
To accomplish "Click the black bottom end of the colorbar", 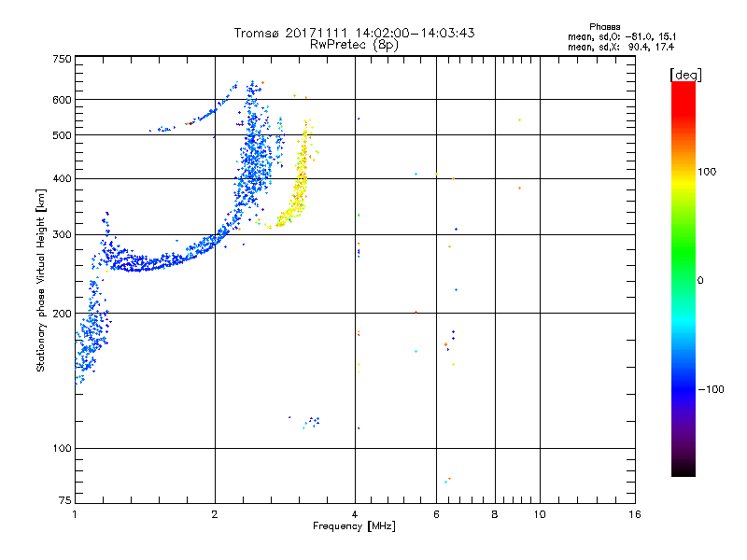I will [684, 469].
